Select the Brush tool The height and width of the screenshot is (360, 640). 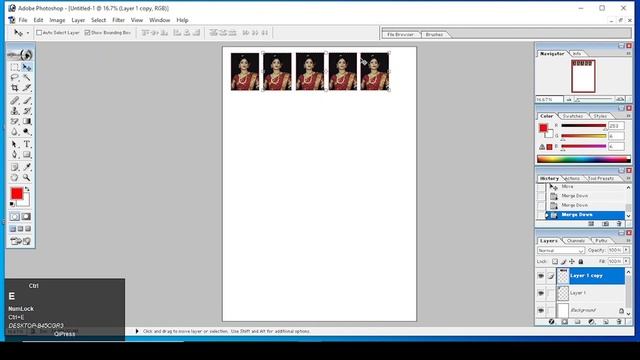27,100
